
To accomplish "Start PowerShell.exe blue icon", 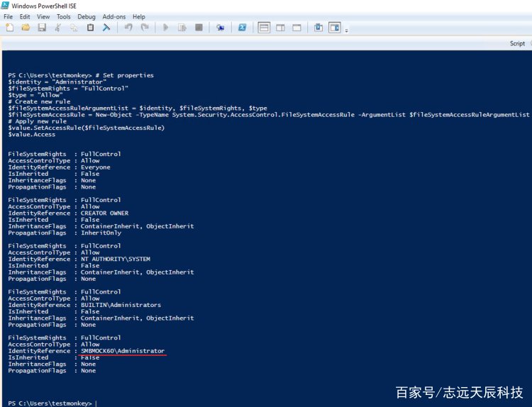I will 243,28.
